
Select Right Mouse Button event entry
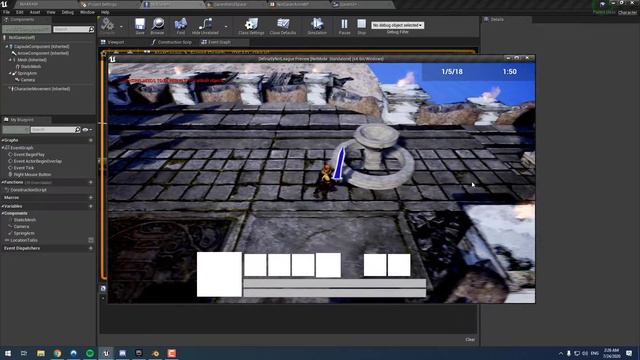click(x=32, y=174)
